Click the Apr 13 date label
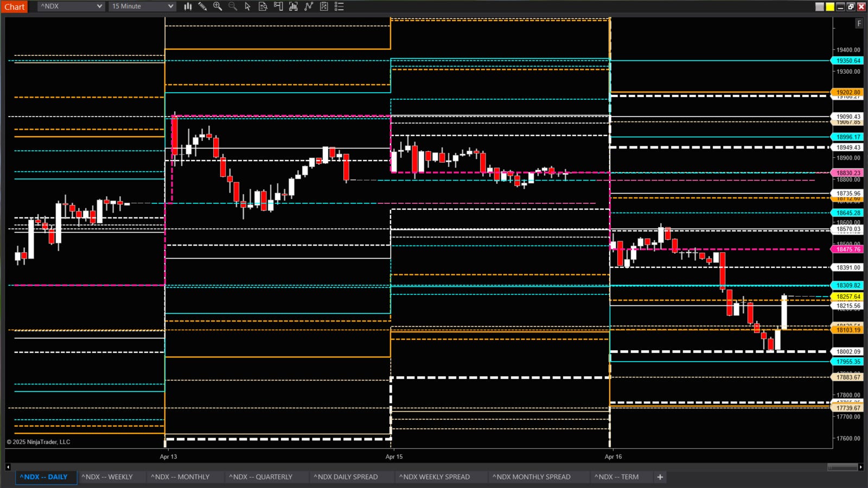 [168, 457]
